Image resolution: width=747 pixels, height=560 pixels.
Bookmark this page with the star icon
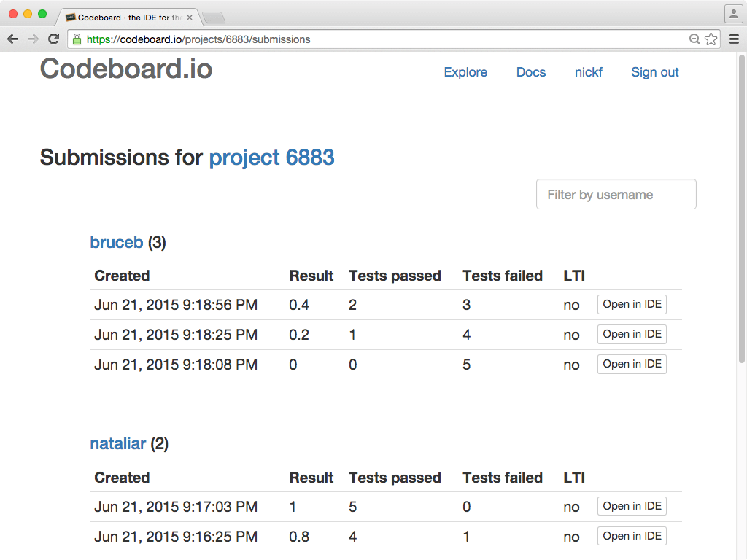click(711, 39)
